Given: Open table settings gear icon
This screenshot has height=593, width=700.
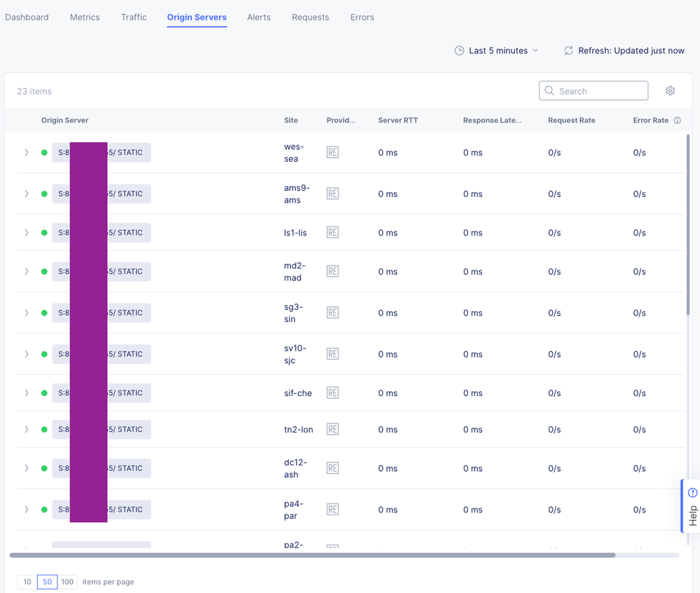Looking at the screenshot, I should tap(670, 91).
